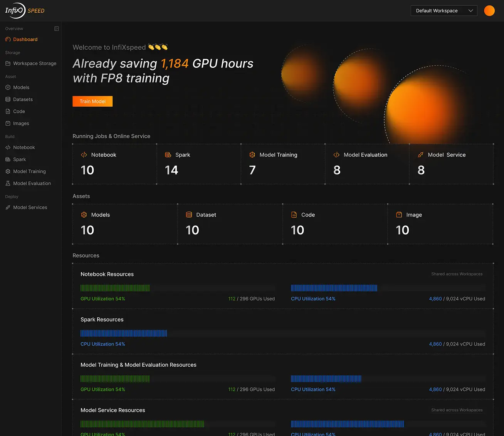Viewport: 504px width, 436px height.
Task: Click Spark count value '14'
Action: click(171, 170)
